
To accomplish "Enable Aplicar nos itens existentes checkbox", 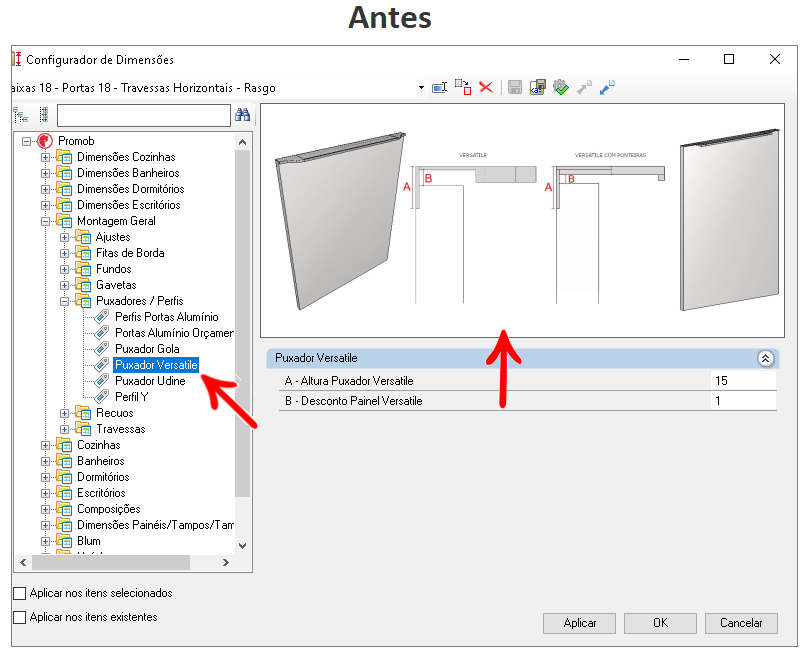I will click(x=19, y=617).
